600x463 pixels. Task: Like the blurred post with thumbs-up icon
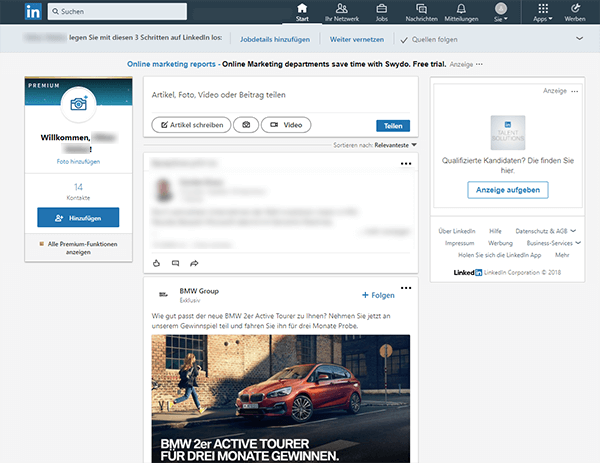[x=157, y=263]
